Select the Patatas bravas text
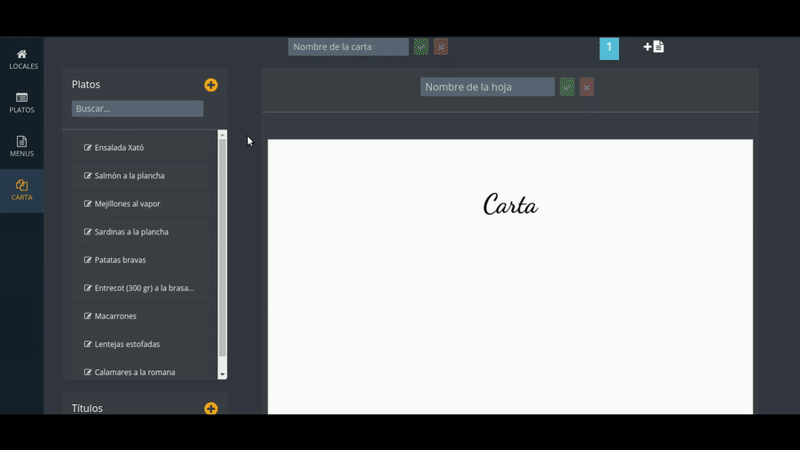 120,260
